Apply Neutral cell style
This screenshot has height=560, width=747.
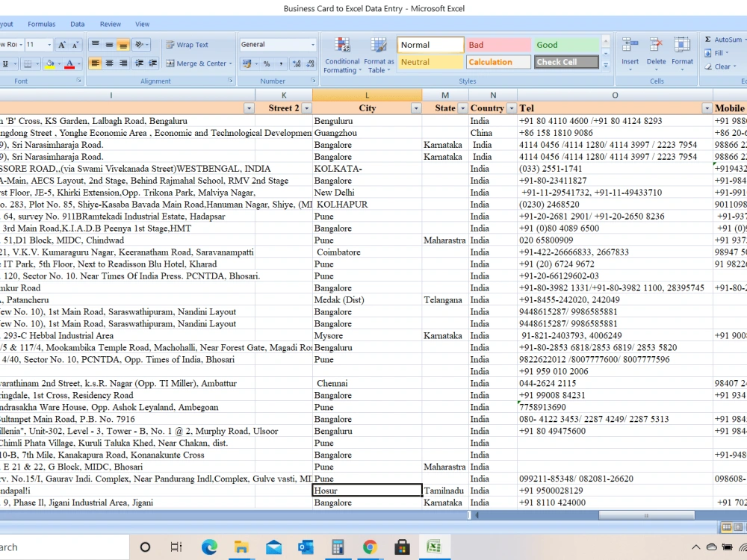coord(430,62)
